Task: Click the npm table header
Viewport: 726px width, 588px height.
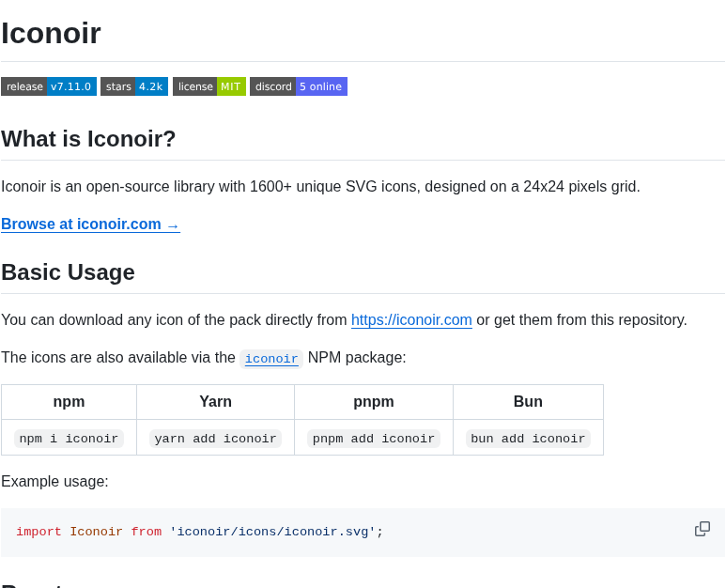Action: 69,402
